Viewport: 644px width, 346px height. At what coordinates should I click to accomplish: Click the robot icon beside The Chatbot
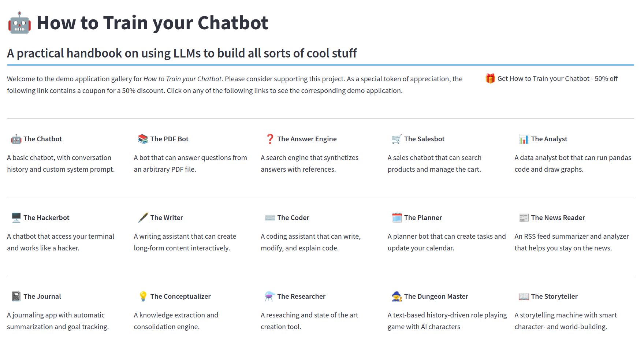pyautogui.click(x=16, y=139)
